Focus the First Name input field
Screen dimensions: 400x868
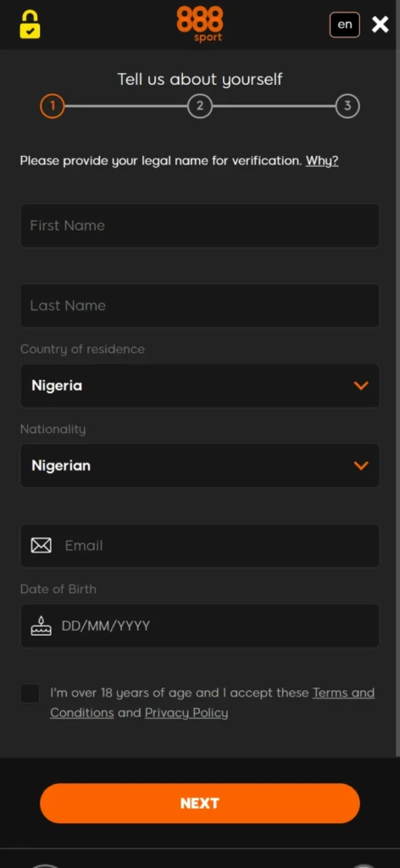pos(200,225)
